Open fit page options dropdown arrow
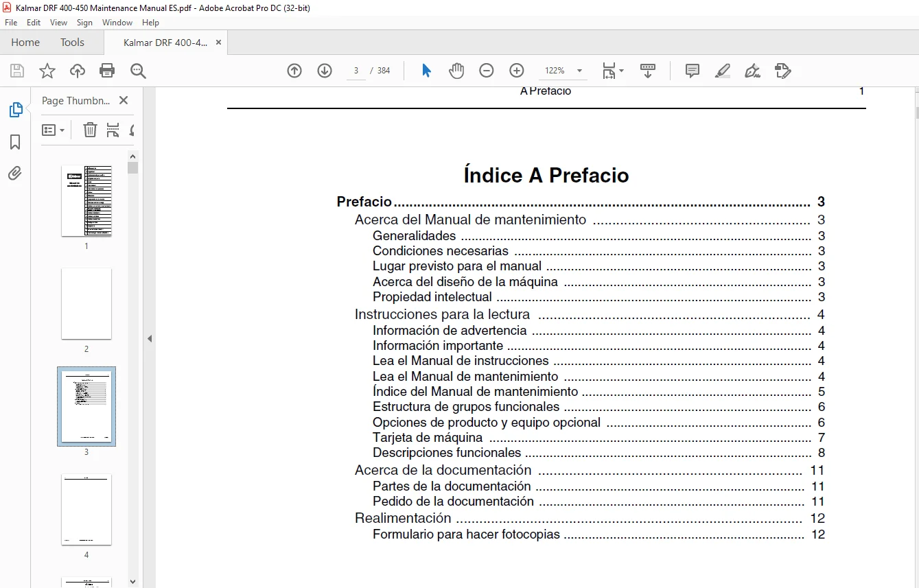The image size is (919, 588). tap(622, 71)
